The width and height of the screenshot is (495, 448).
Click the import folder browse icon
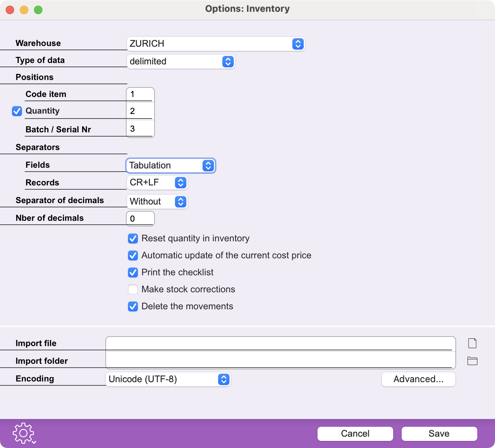point(472,361)
